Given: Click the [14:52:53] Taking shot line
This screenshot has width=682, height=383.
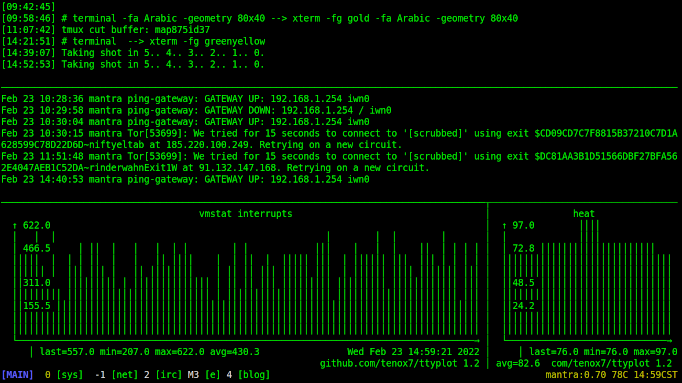Looking at the screenshot, I should coord(133,65).
